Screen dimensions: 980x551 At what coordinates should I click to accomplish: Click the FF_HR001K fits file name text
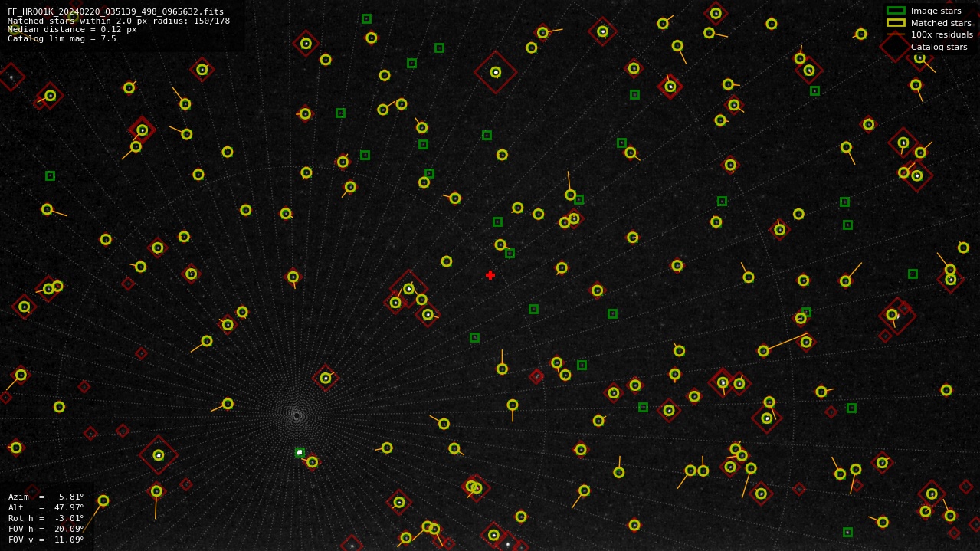coord(116,11)
